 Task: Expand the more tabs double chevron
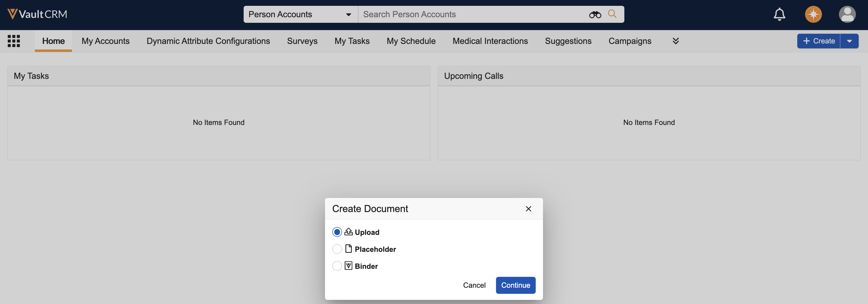[675, 41]
